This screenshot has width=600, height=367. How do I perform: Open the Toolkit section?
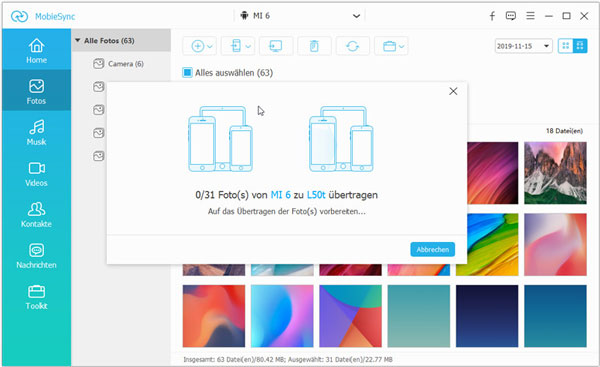click(x=36, y=297)
